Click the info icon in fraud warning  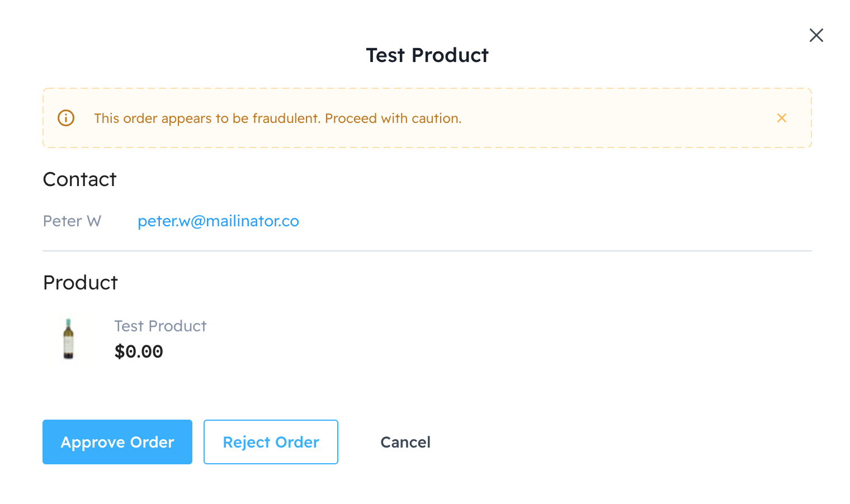pos(66,118)
